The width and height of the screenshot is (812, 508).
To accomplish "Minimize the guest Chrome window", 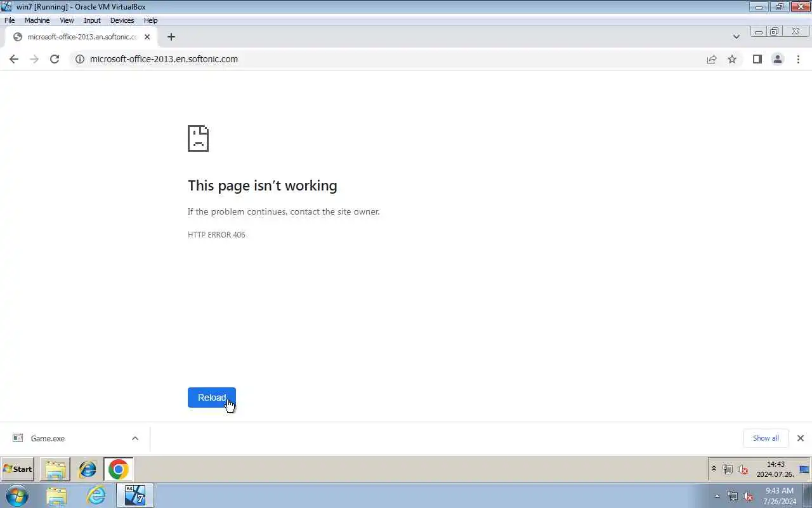I will coord(758,32).
